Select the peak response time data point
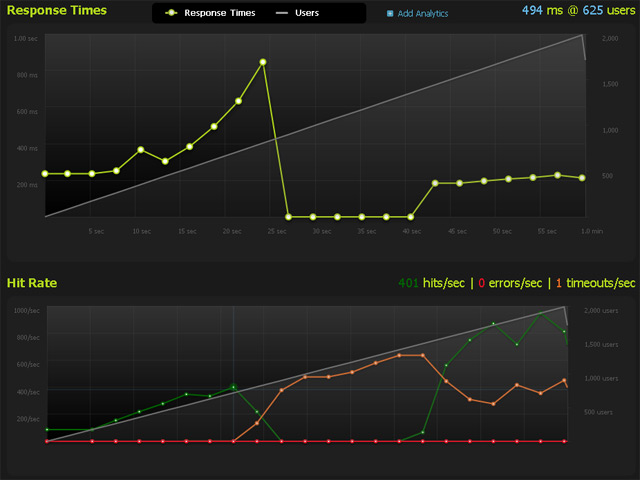Viewport: 640px width, 480px height. (x=263, y=62)
